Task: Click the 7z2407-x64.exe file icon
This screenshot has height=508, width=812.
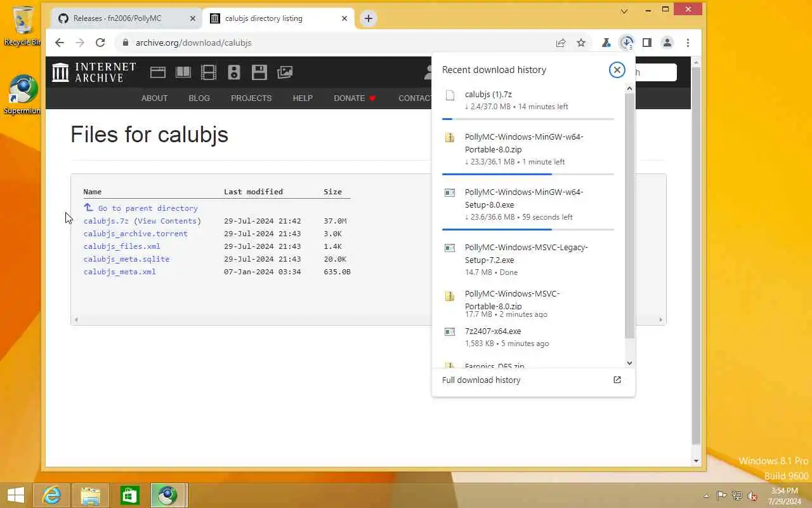Action: (x=450, y=331)
